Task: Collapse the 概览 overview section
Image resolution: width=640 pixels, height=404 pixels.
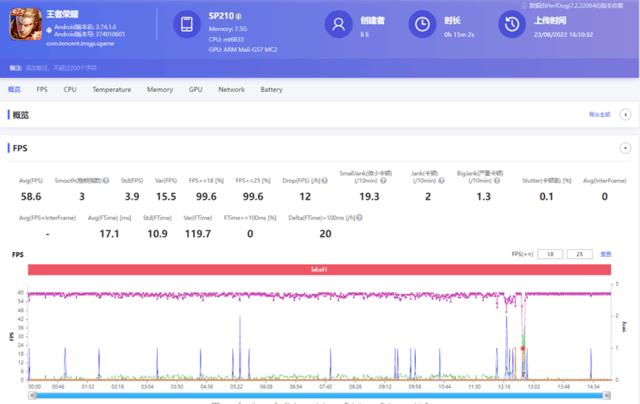Action: click(626, 115)
